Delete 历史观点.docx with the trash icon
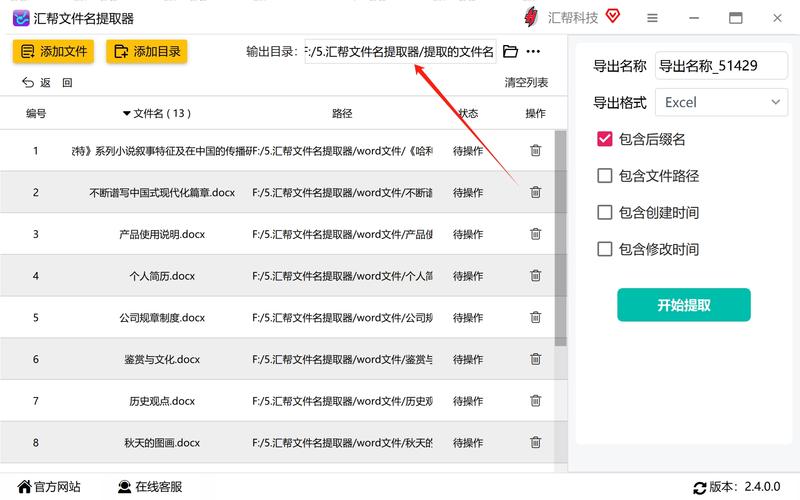 535,401
